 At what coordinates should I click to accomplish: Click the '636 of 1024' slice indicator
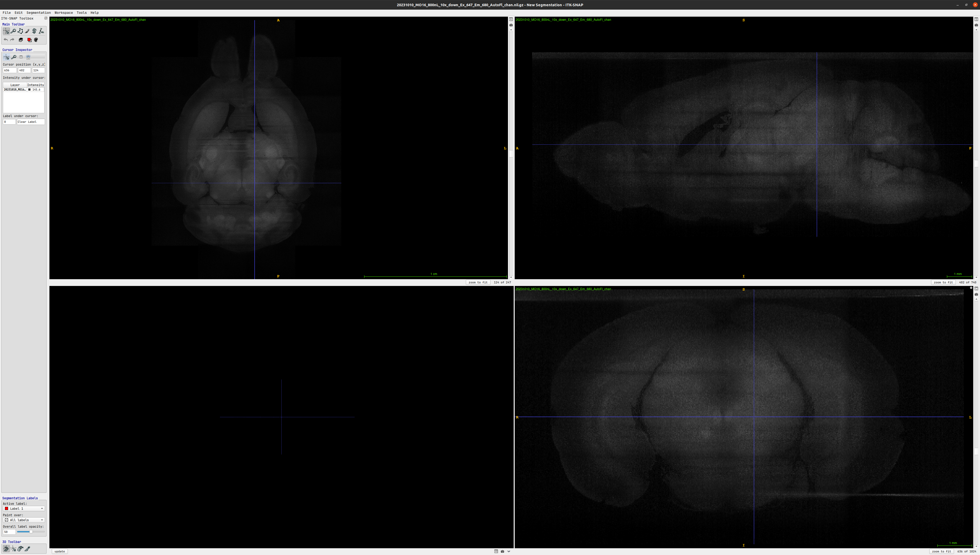click(x=967, y=552)
